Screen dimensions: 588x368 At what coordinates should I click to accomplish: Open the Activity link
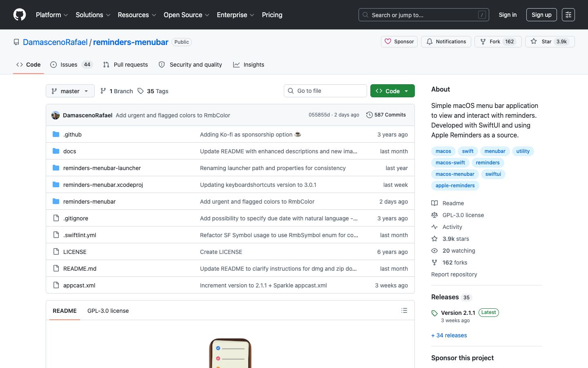[x=447, y=227]
